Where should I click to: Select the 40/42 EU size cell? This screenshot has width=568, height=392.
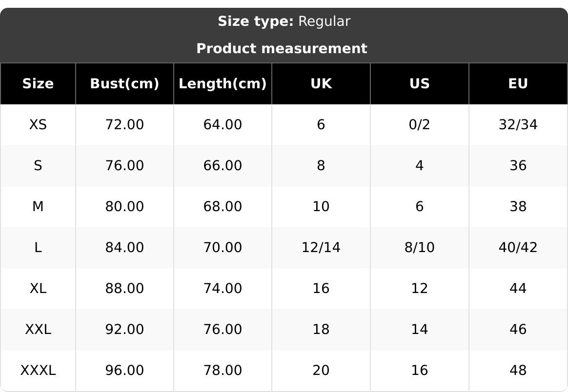(518, 248)
